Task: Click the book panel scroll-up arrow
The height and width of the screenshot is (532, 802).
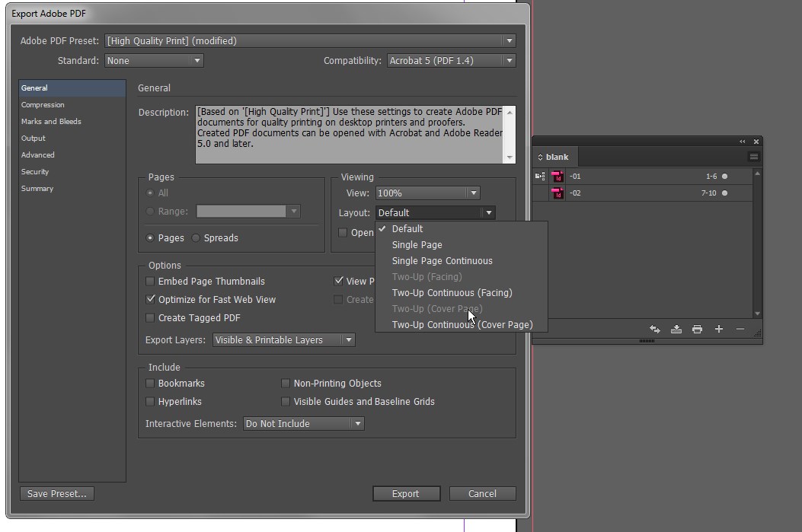Action: point(758,174)
